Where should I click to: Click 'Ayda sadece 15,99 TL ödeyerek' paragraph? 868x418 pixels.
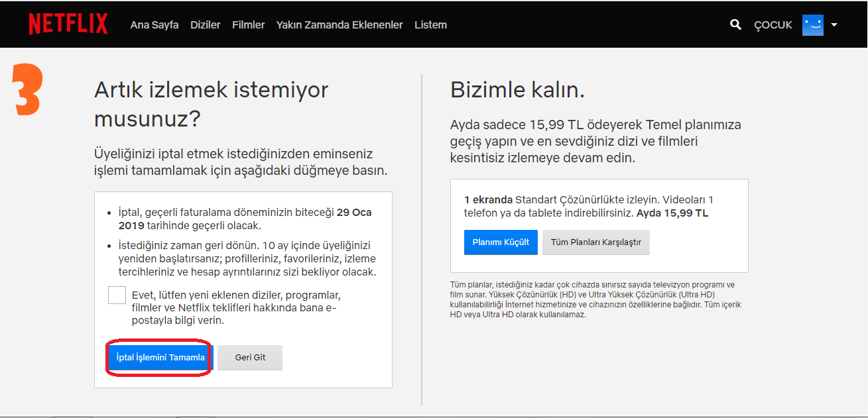click(x=595, y=141)
